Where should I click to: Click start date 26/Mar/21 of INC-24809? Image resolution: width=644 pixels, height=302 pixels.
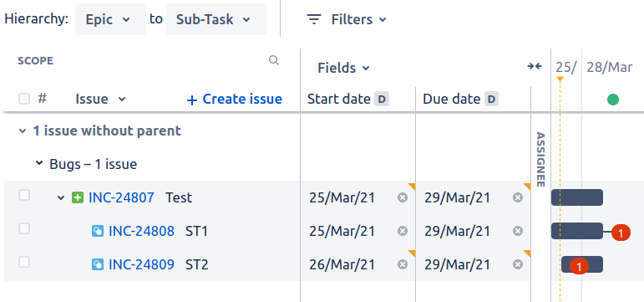[x=342, y=264]
